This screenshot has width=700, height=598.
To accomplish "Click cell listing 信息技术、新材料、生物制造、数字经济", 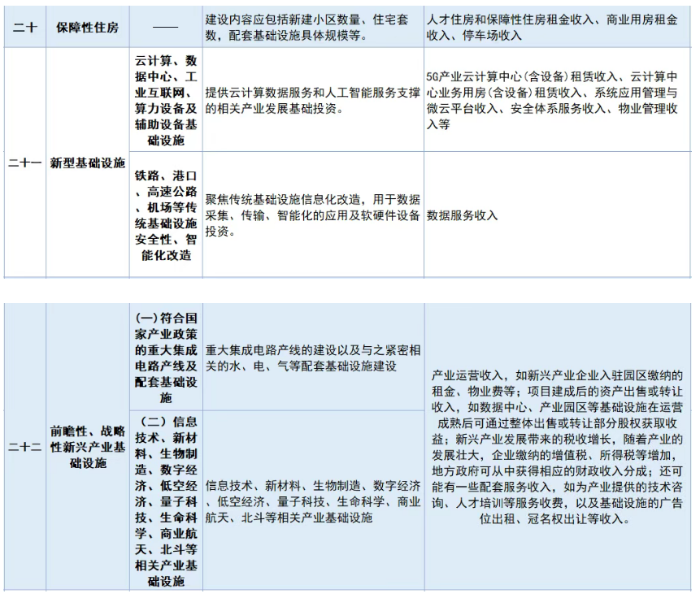I will 313,500.
